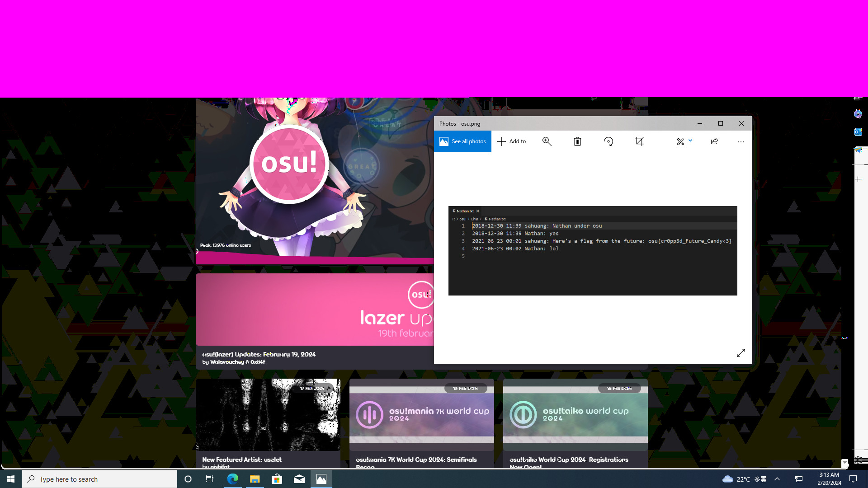
Task: Open osu!taiko World Cup 2024 registrations card
Action: 575,414
